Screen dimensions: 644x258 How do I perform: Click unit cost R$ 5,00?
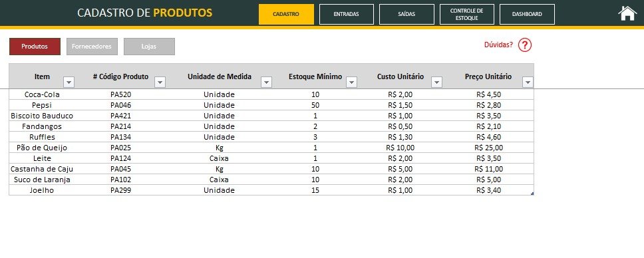(401, 170)
